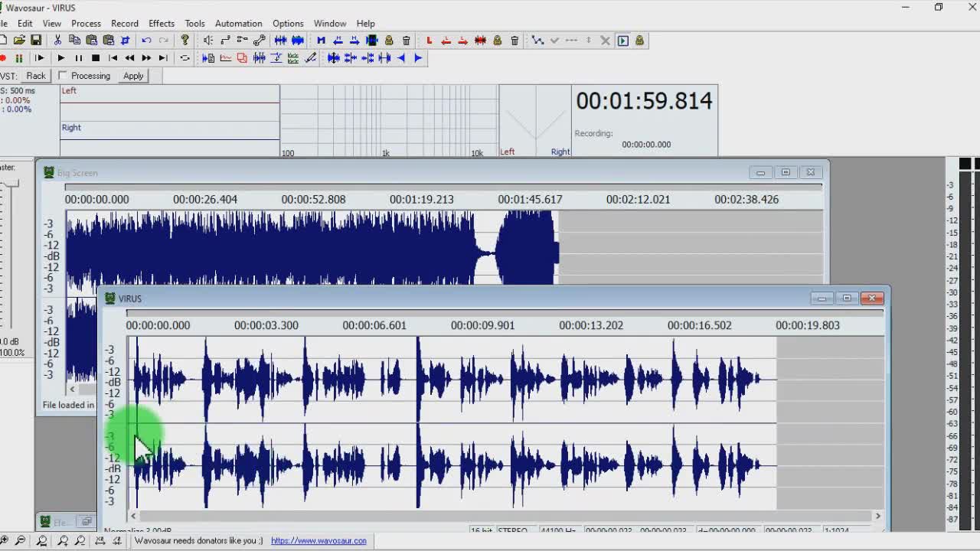Open audio configuration with the wrench icon

pyautogui.click(x=260, y=40)
